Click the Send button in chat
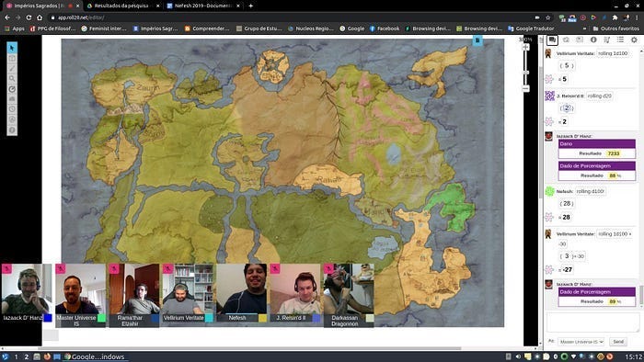 [x=617, y=342]
